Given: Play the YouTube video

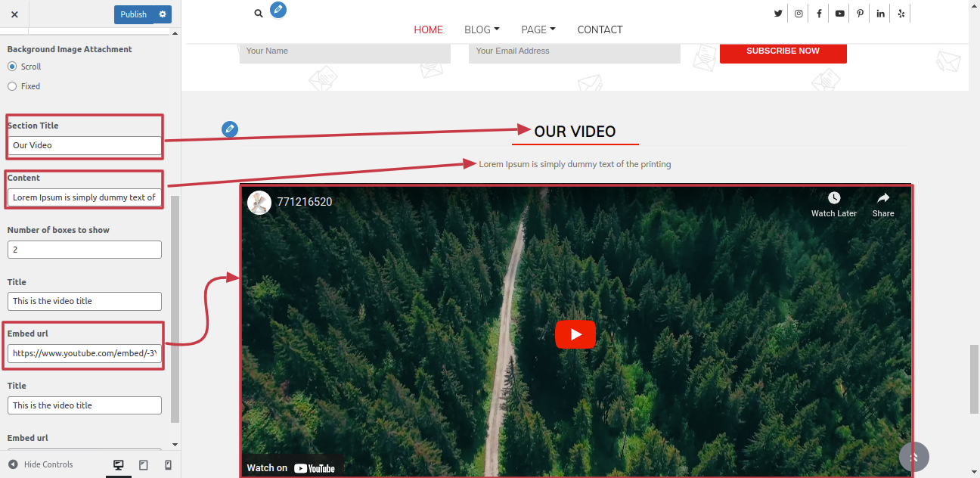Looking at the screenshot, I should click(575, 334).
